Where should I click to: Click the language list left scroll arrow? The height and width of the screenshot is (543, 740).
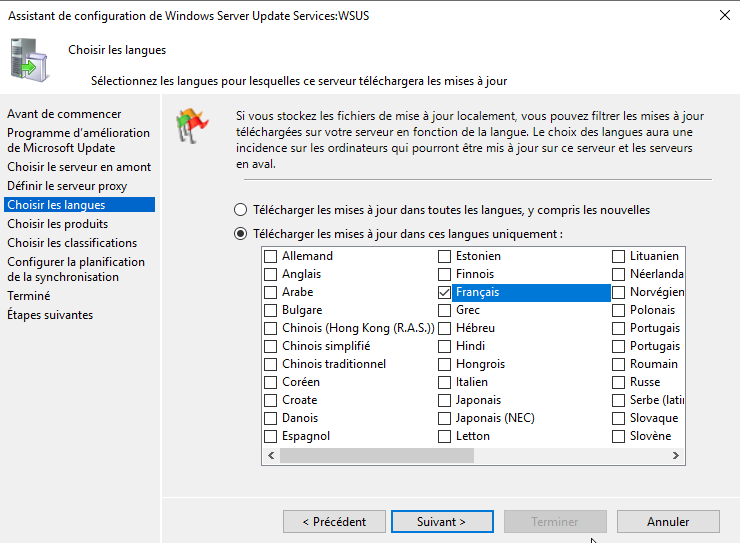(x=271, y=455)
